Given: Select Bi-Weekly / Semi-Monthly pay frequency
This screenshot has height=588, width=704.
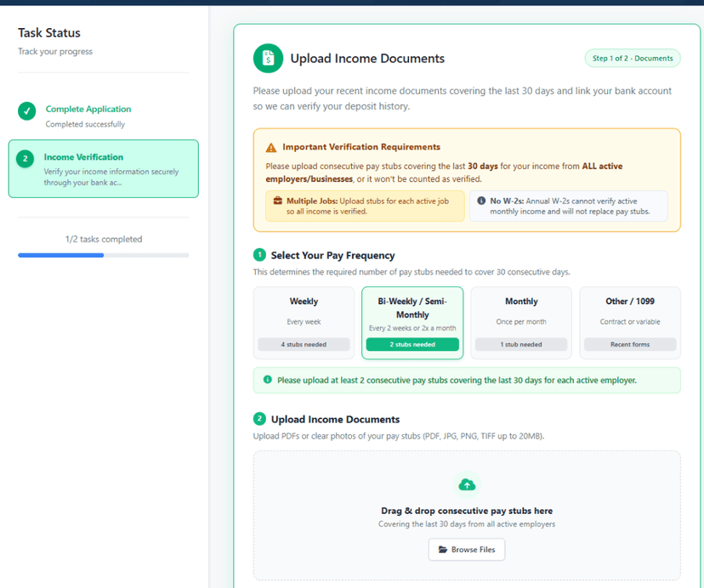Looking at the screenshot, I should (412, 323).
